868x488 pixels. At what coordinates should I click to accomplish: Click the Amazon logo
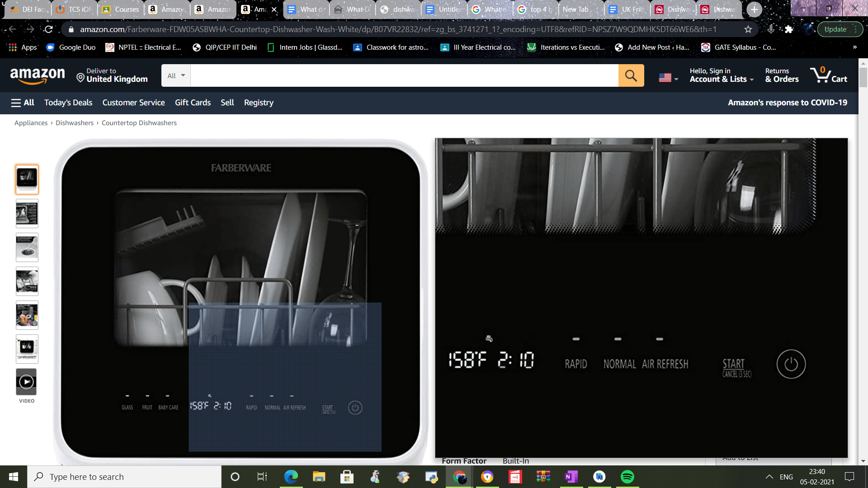38,75
